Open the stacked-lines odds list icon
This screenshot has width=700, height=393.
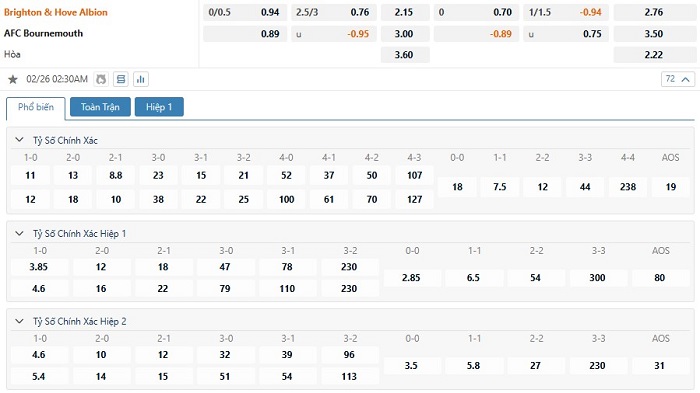coord(121,79)
